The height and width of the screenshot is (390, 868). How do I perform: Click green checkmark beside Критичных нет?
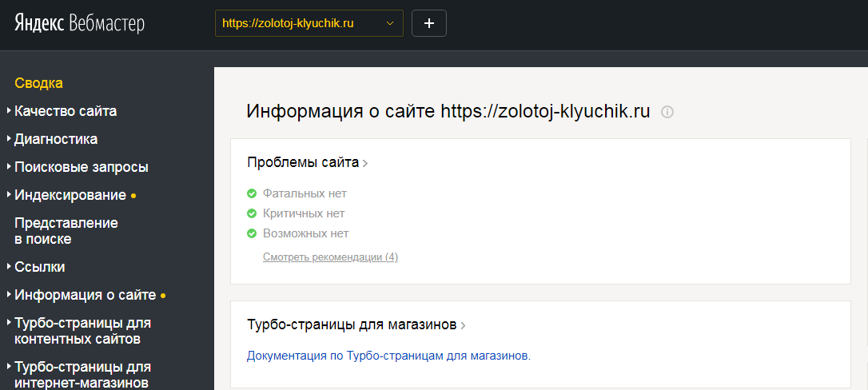[252, 213]
